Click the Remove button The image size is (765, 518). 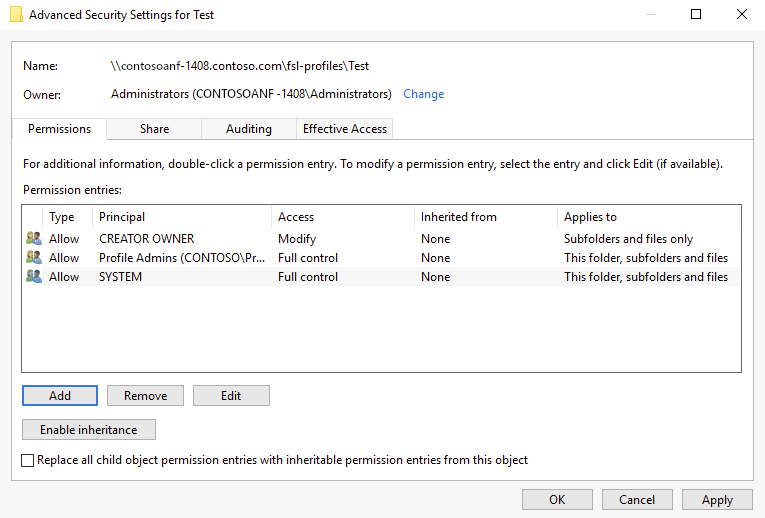tap(145, 396)
